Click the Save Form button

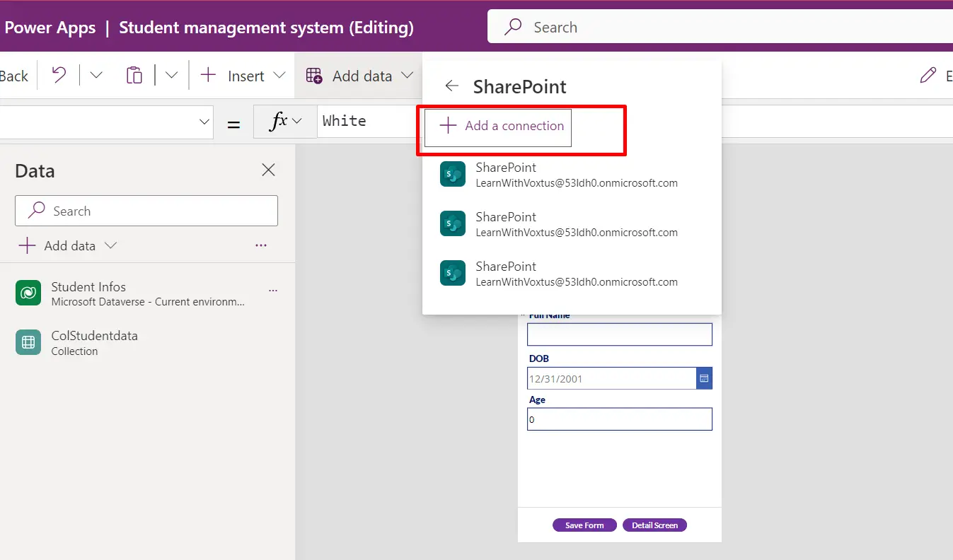[584, 525]
